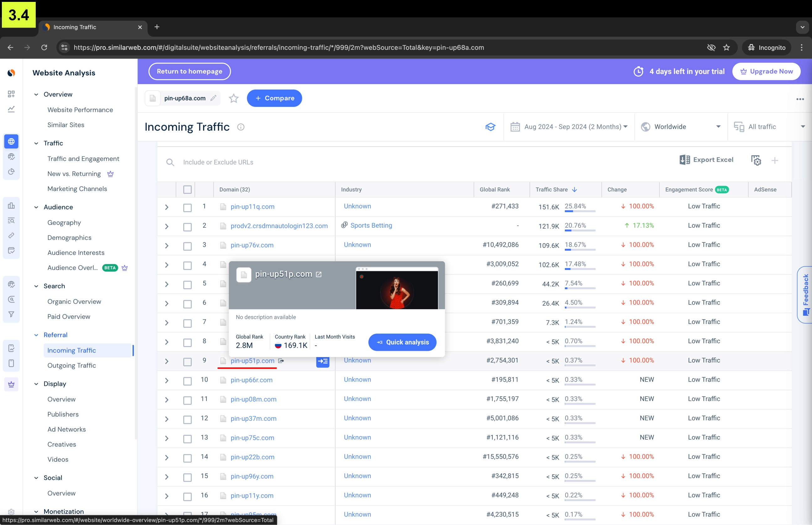
Task: Go to Traffic and Engagement page
Action: click(83, 159)
